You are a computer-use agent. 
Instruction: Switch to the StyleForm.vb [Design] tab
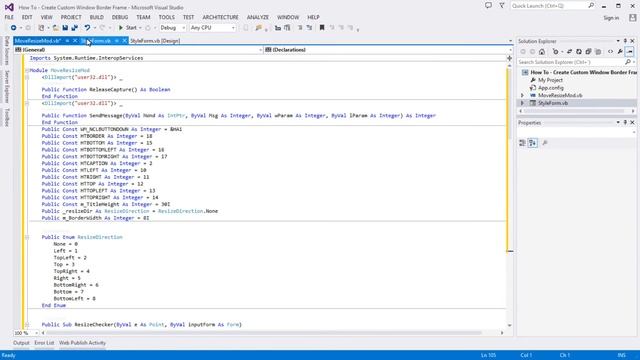point(155,41)
